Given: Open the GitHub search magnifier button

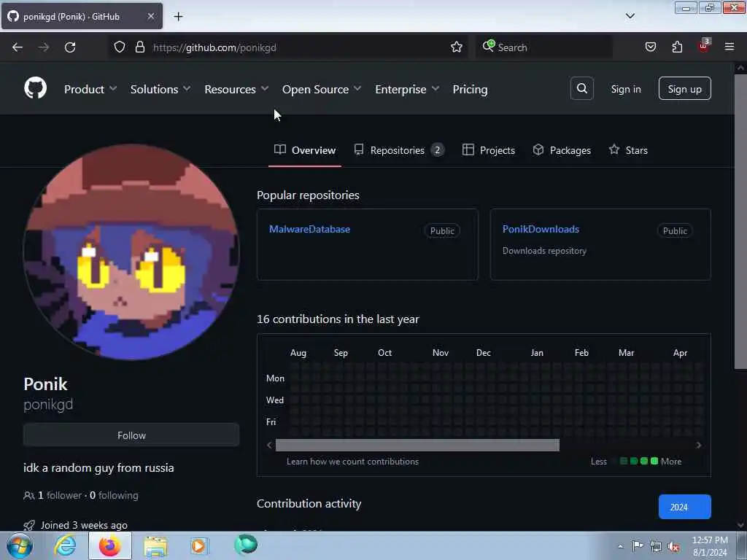Looking at the screenshot, I should point(581,88).
